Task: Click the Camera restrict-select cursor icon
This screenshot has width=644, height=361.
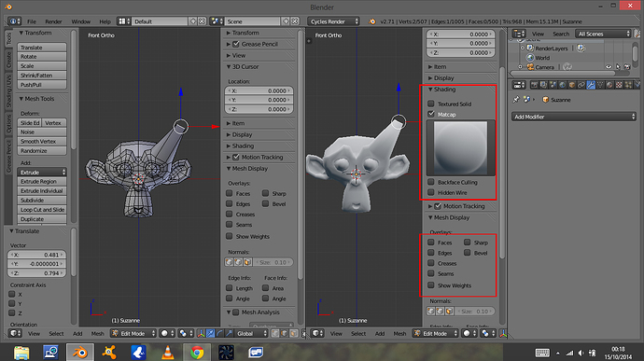Action: coord(618,66)
